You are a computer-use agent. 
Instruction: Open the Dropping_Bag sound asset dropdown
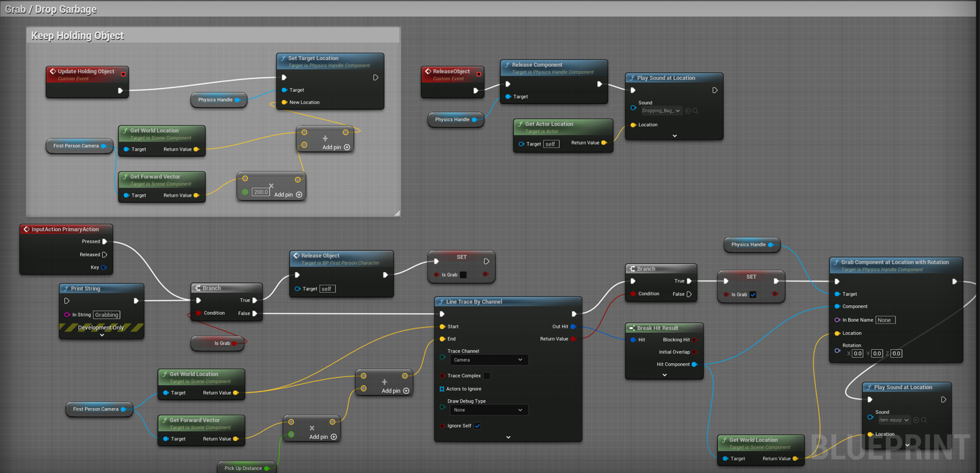click(661, 111)
